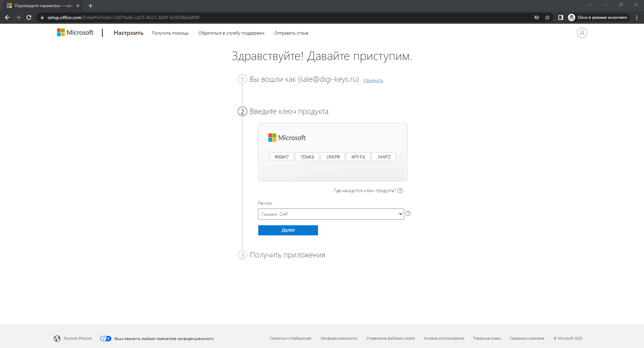Click the product key field containing 7DWK6
The height and width of the screenshot is (348, 644).
pyautogui.click(x=307, y=157)
